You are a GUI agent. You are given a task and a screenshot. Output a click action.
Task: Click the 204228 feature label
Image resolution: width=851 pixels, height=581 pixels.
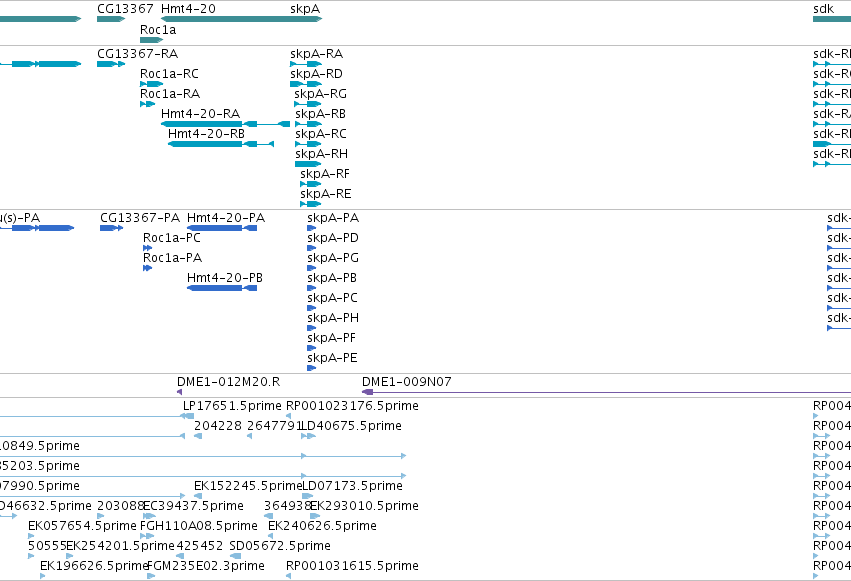click(x=218, y=426)
